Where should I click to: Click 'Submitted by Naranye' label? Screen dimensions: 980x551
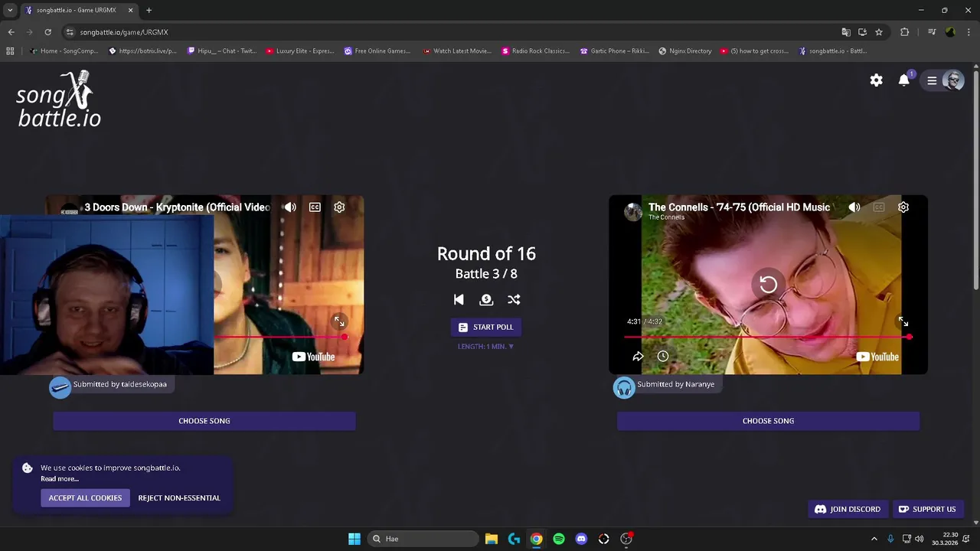(676, 384)
